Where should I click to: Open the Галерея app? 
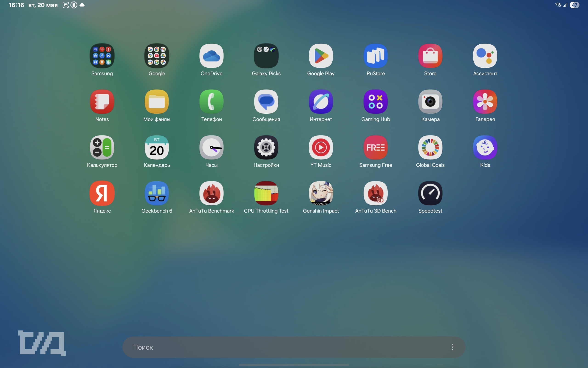pyautogui.click(x=485, y=102)
